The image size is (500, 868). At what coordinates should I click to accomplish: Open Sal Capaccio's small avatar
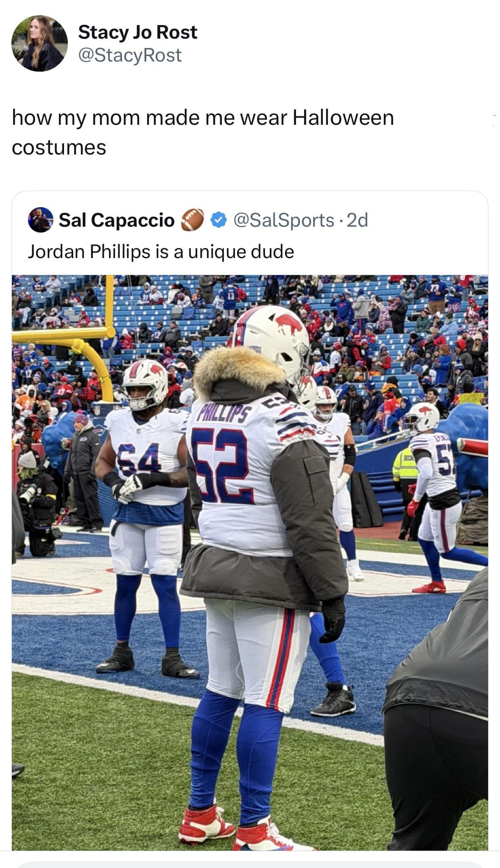tap(41, 220)
